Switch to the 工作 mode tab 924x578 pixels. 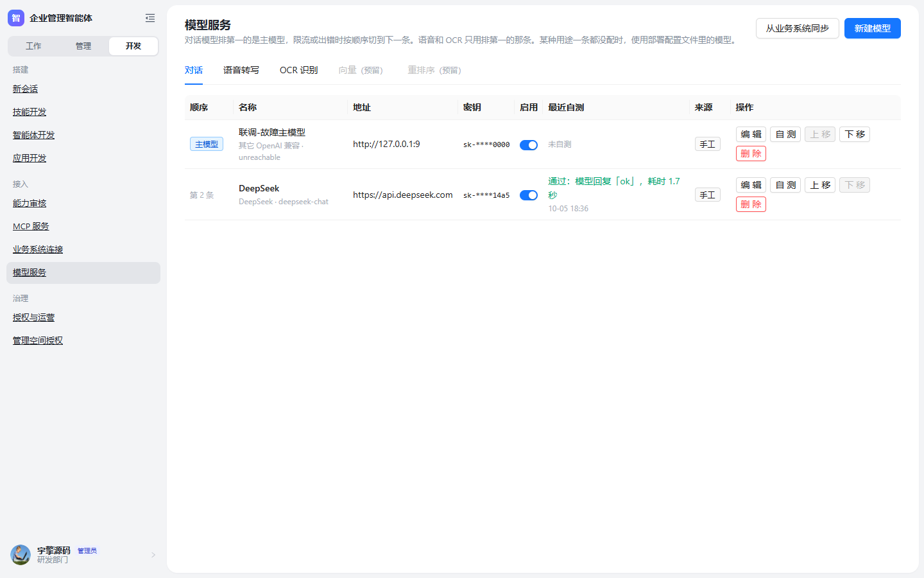click(x=33, y=46)
